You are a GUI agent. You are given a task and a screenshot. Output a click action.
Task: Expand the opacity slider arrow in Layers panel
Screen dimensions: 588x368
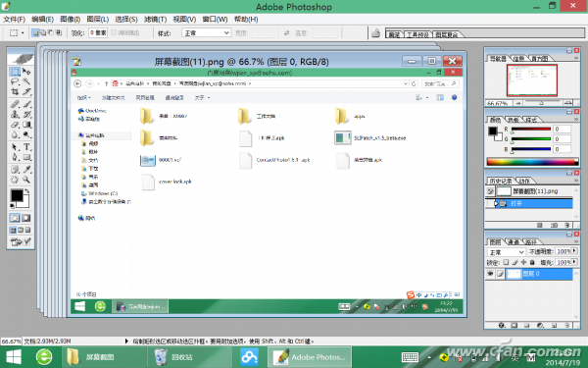[x=574, y=251]
